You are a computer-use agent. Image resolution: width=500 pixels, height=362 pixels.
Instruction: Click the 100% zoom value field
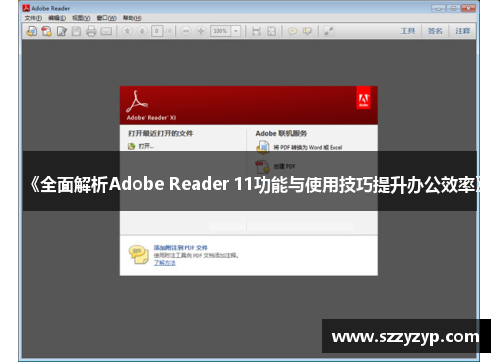tap(221, 31)
